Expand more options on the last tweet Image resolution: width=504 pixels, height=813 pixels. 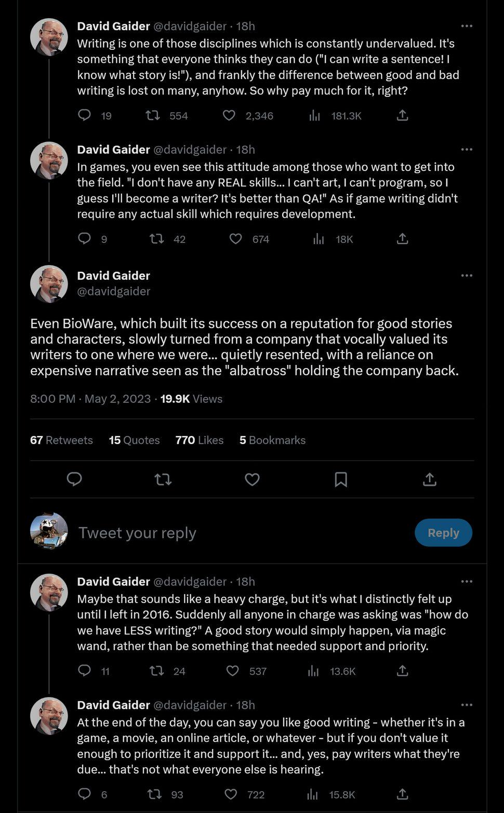click(x=467, y=705)
